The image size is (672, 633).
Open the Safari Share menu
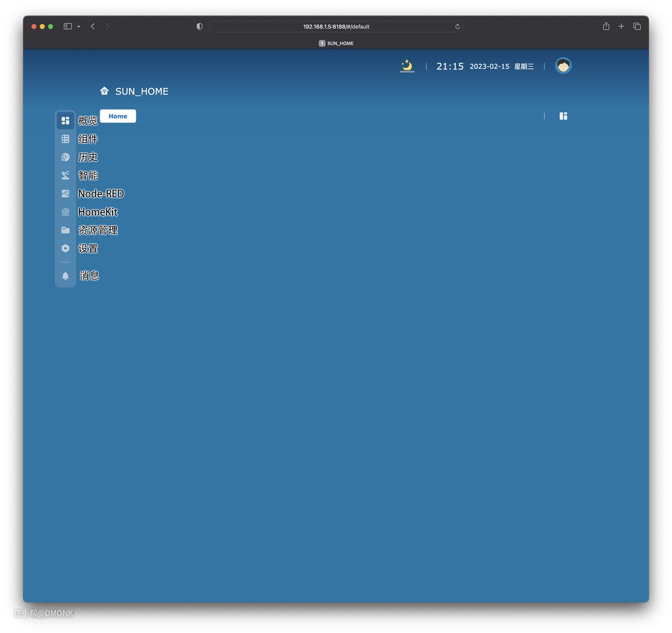(x=606, y=26)
